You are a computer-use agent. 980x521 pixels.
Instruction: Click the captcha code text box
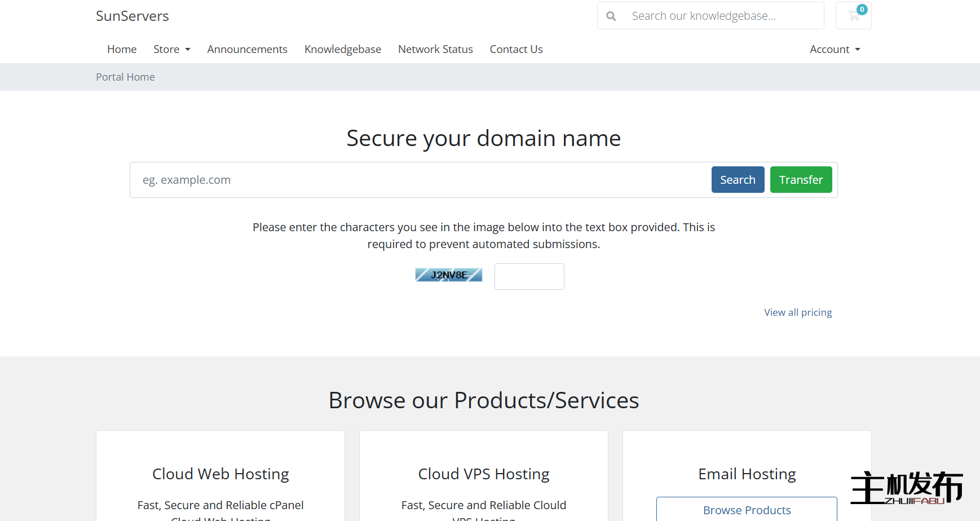(529, 277)
